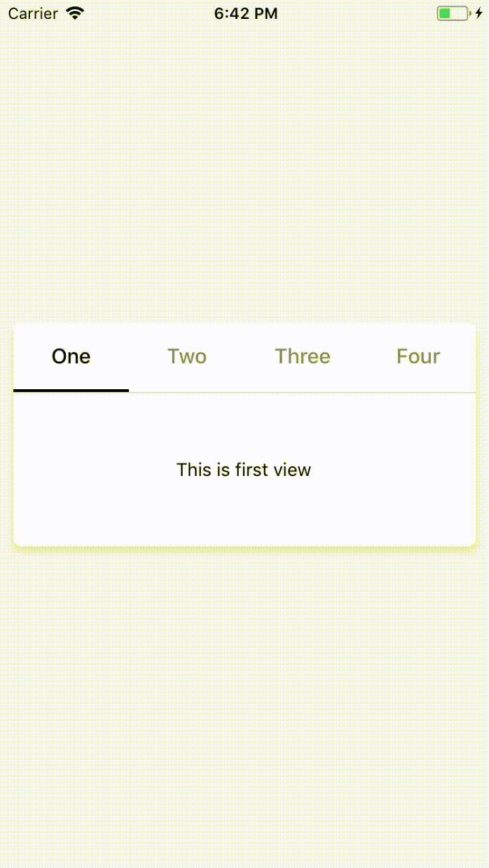Click the black active tab underline
The image size is (489, 868).
coord(71,390)
